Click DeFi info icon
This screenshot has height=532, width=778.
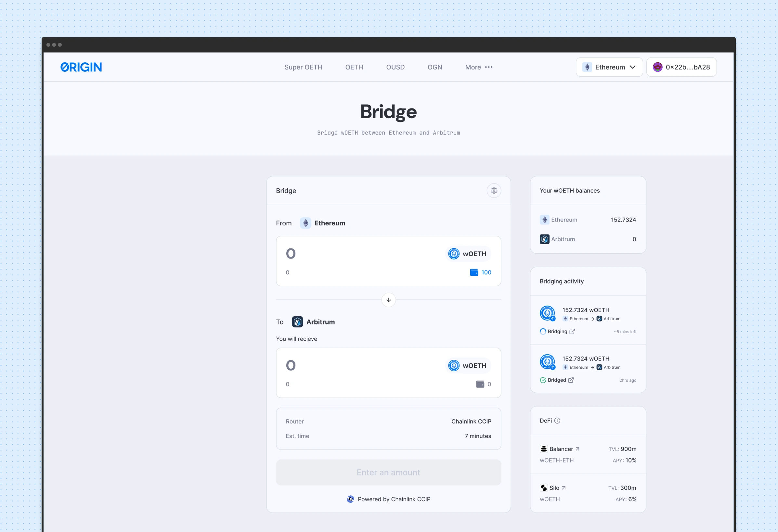[x=557, y=421]
